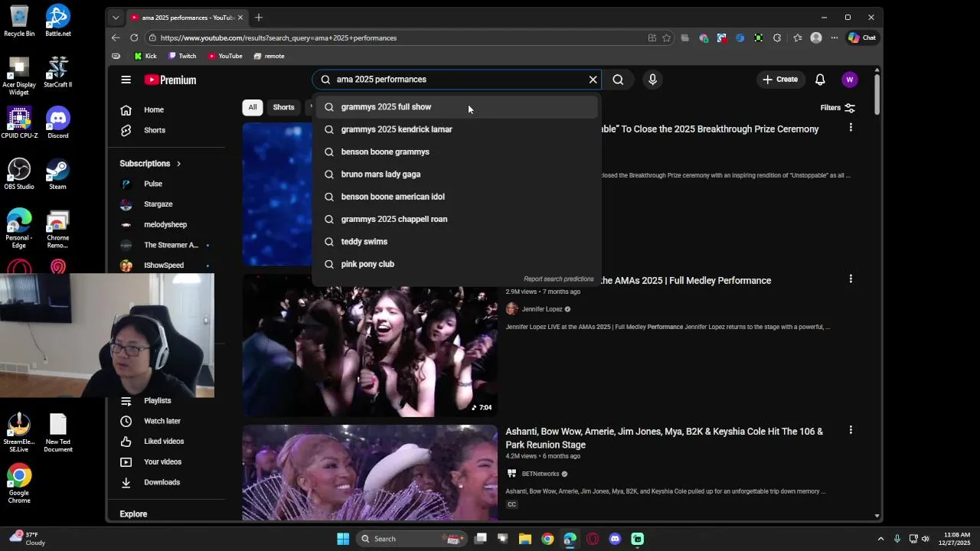The height and width of the screenshot is (551, 980).
Task: Visit the Jennifer Lopez channel link
Action: (542, 309)
